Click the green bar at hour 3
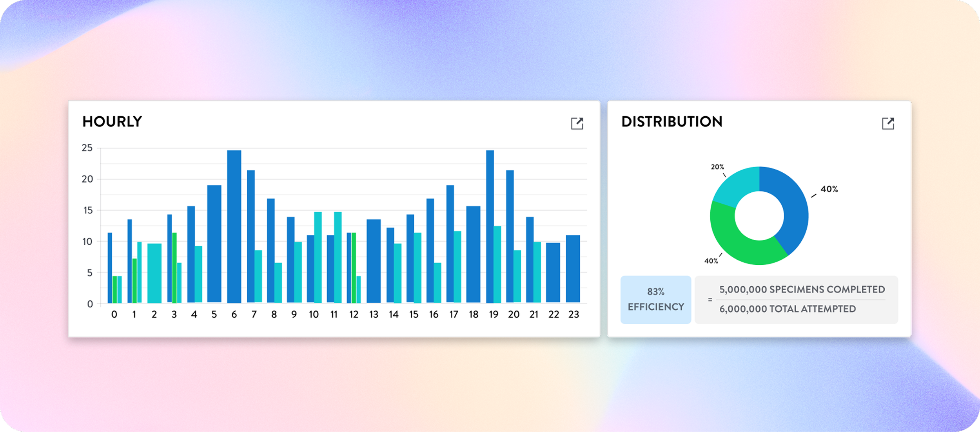This screenshot has height=432, width=980. click(174, 268)
